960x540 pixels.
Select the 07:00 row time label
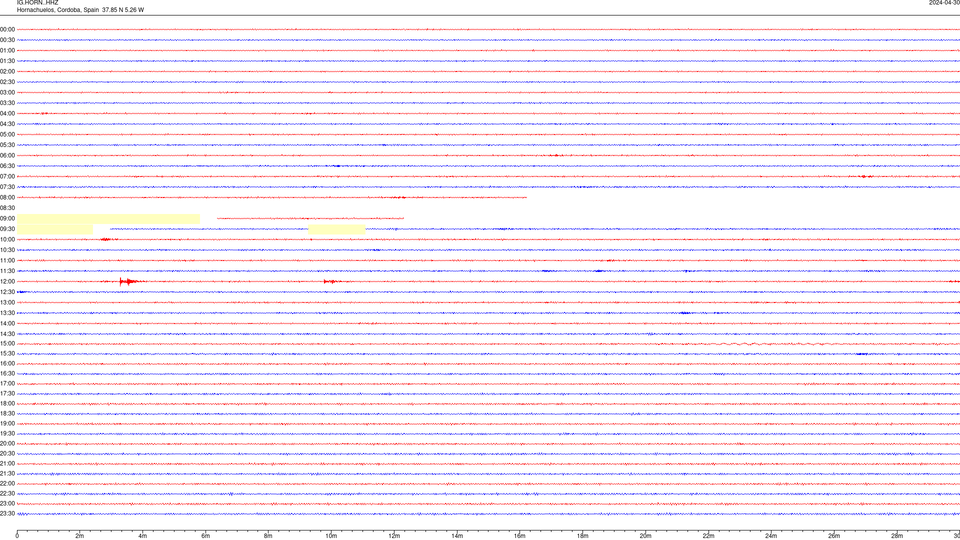(7, 176)
